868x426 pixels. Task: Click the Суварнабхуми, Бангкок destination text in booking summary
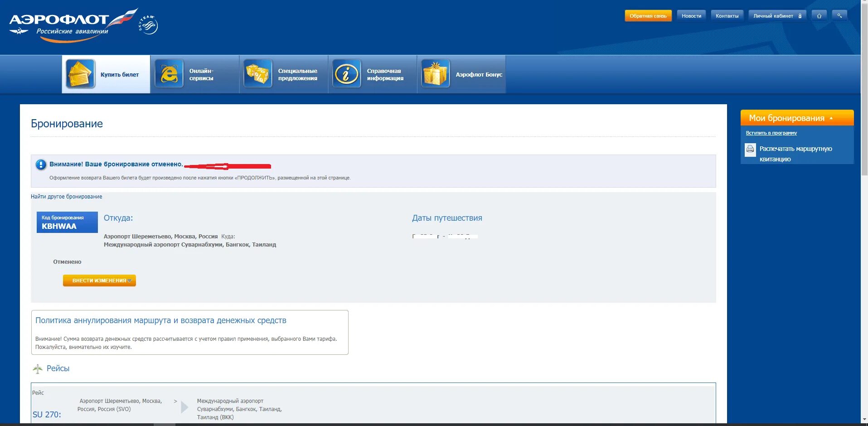pyautogui.click(x=190, y=245)
